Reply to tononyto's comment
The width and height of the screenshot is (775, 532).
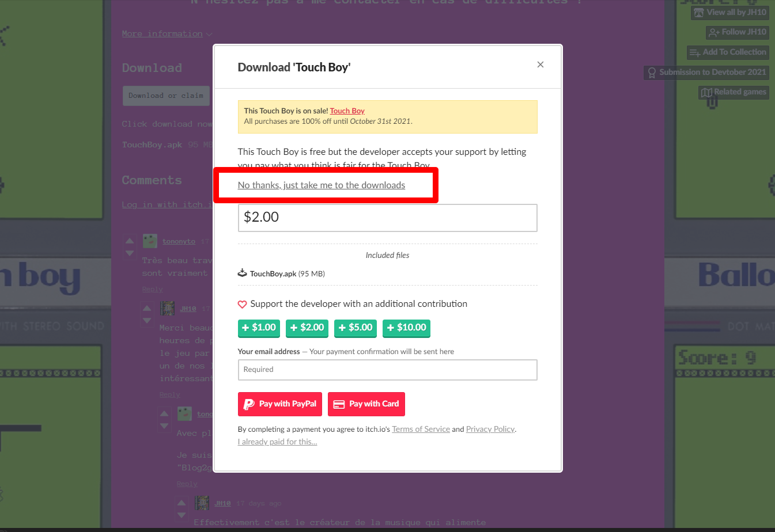tap(153, 289)
